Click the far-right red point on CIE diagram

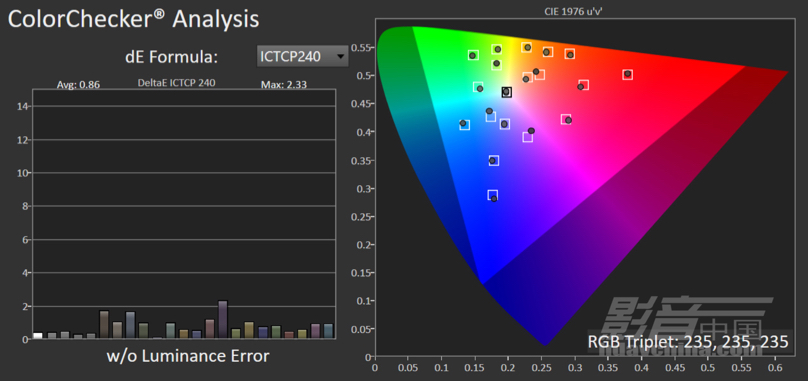[x=627, y=74]
